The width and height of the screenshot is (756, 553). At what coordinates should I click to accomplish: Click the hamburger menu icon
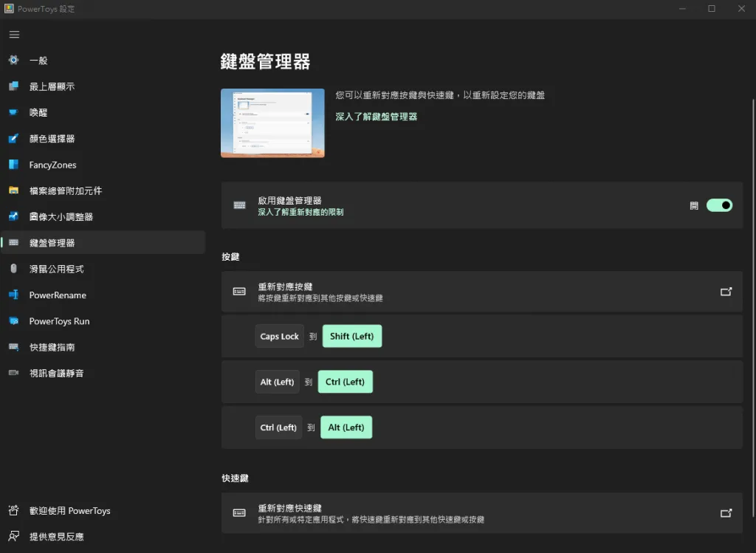(14, 35)
